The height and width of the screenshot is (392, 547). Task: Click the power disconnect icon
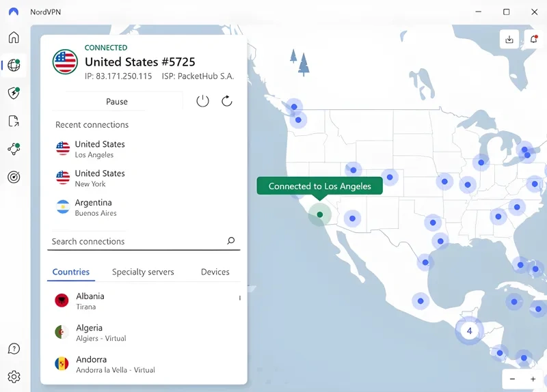[x=202, y=101]
